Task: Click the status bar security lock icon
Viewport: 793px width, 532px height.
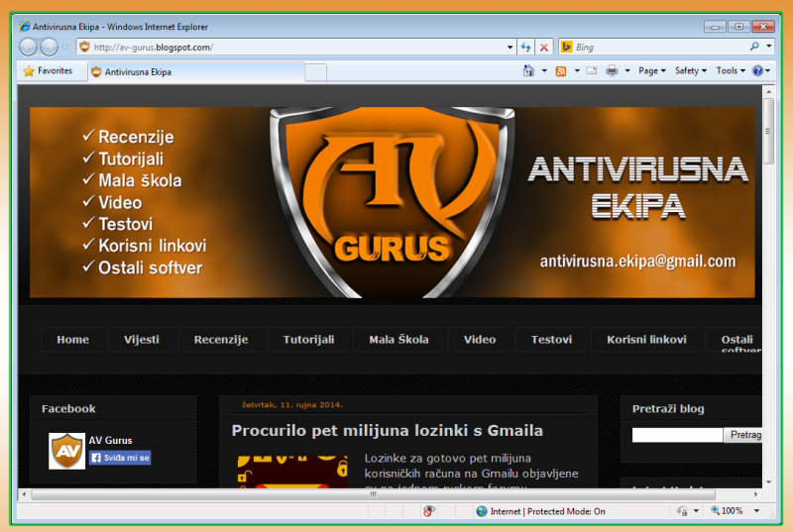Action: 682,511
